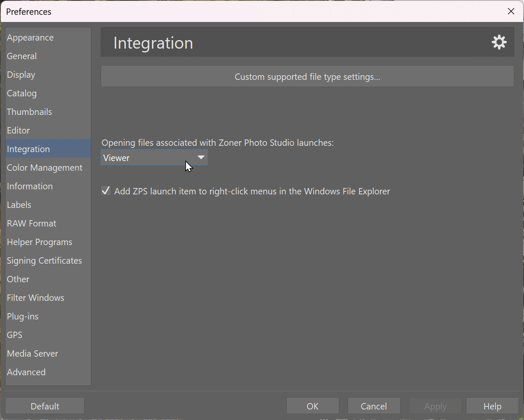The width and height of the screenshot is (524, 420).
Task: Restore Default preference values
Action: (x=44, y=406)
